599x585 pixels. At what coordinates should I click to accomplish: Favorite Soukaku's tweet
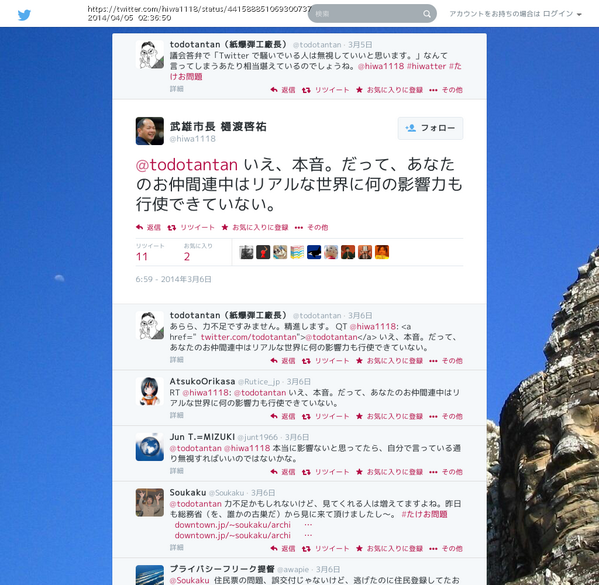(x=389, y=549)
